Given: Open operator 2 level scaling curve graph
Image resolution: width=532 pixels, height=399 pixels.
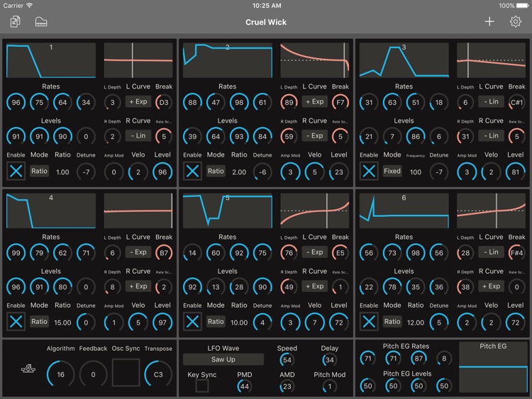Looking at the screenshot, I should pos(314,60).
